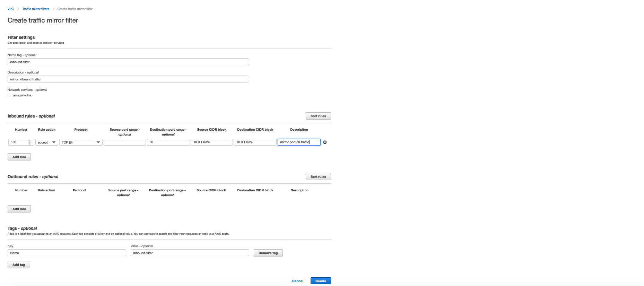Click the Destination CIDR block field
Image resolution: width=644 pixels, height=286 pixels.
[255, 142]
